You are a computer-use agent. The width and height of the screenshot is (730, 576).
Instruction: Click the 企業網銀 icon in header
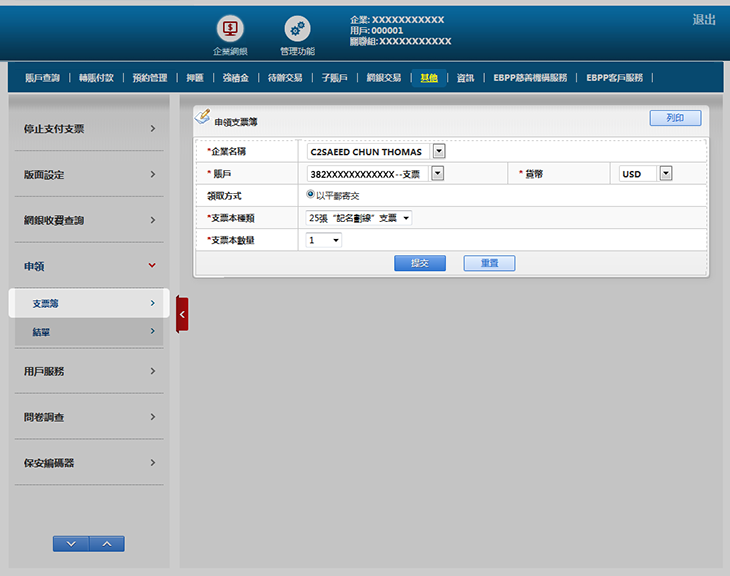(x=230, y=30)
